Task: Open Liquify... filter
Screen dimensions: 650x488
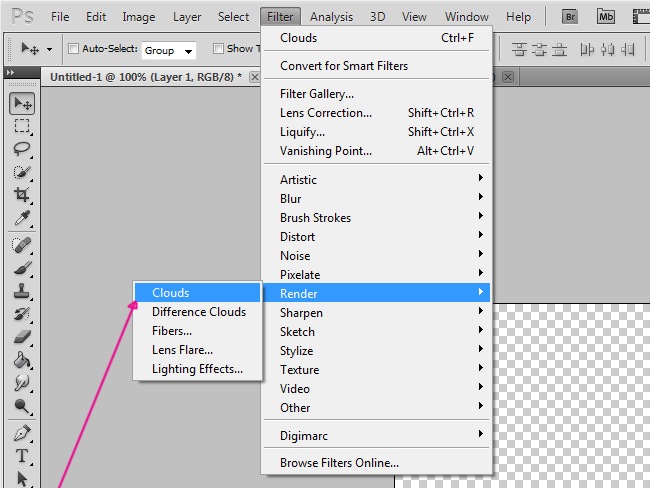Action: pos(376,132)
